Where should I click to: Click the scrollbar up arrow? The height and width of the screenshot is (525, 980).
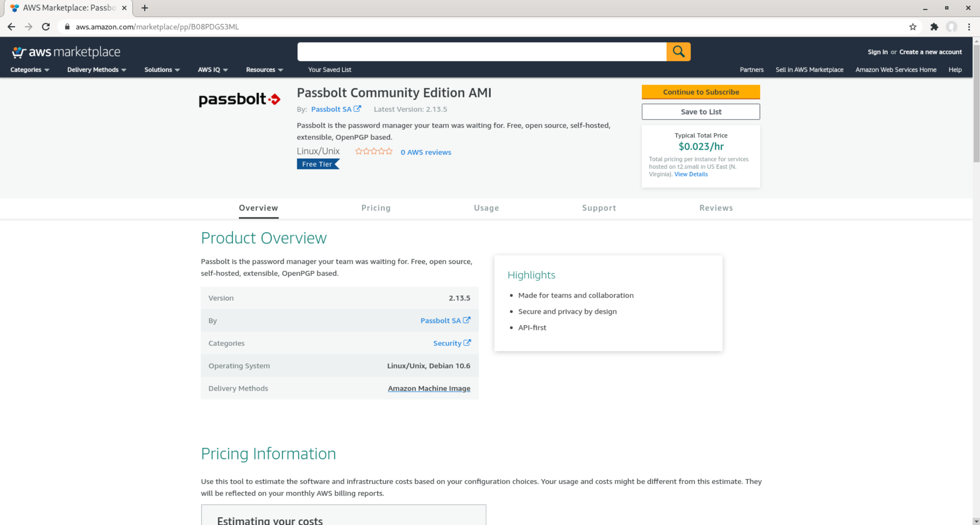pyautogui.click(x=976, y=41)
